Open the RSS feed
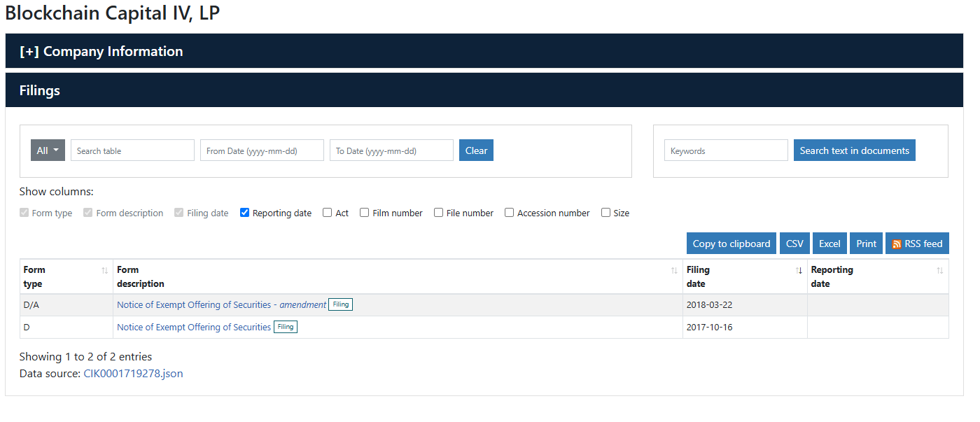Viewport: 980px width, 422px height. point(917,244)
